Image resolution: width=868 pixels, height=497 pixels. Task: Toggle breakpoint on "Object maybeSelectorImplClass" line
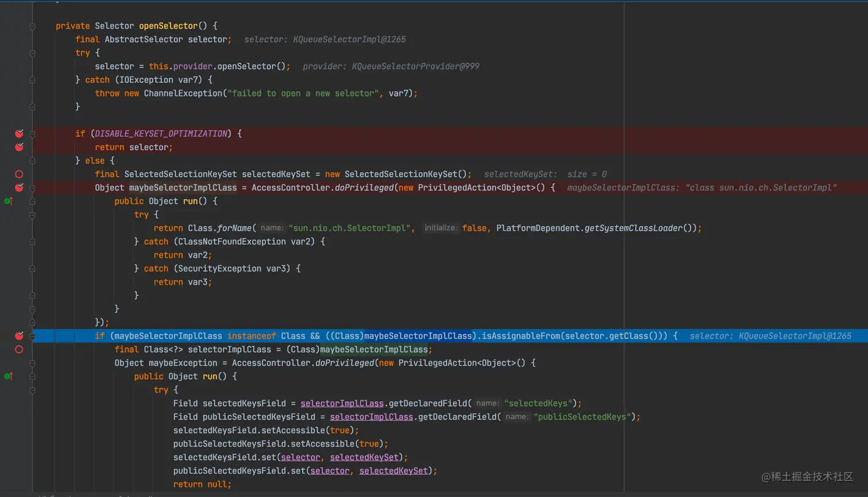point(19,187)
